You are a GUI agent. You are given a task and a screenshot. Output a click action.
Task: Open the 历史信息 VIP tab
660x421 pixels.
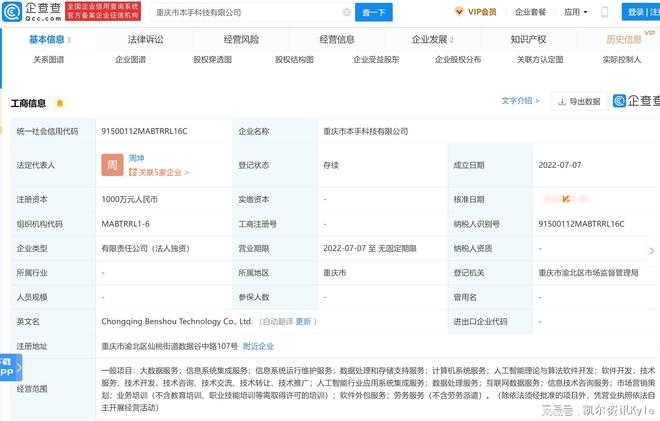pyautogui.click(x=624, y=40)
